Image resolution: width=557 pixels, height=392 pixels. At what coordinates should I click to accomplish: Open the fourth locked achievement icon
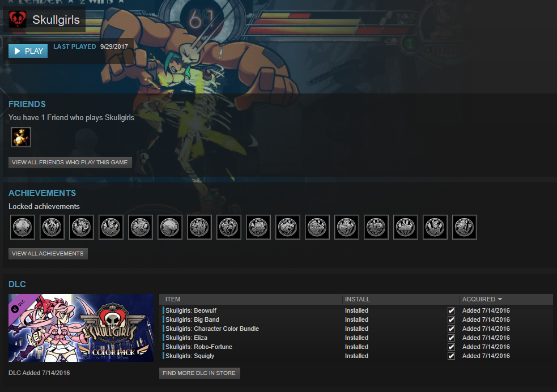111,227
